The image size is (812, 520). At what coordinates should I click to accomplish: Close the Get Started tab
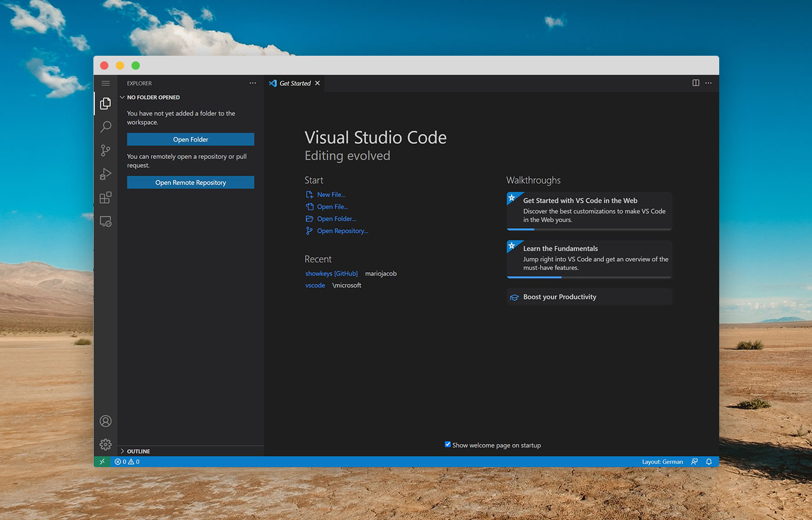pos(317,83)
